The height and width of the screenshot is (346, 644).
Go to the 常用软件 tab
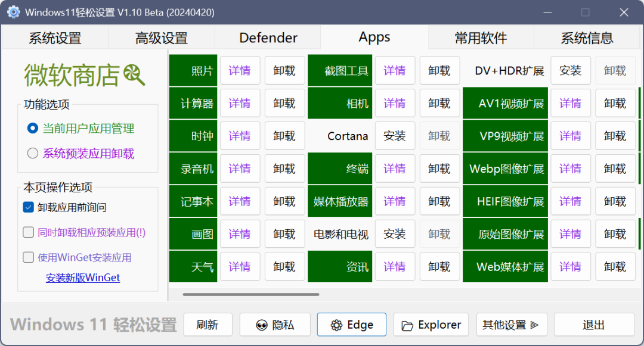click(x=481, y=38)
